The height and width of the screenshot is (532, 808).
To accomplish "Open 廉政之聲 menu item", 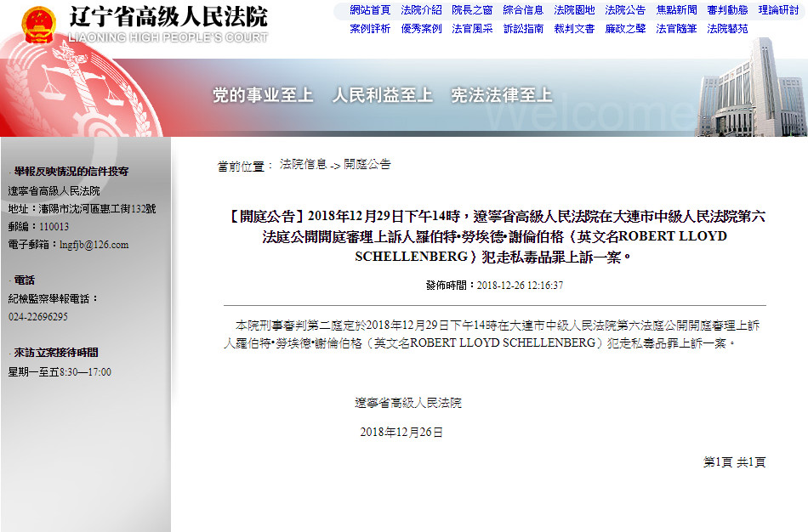I will coord(625,29).
